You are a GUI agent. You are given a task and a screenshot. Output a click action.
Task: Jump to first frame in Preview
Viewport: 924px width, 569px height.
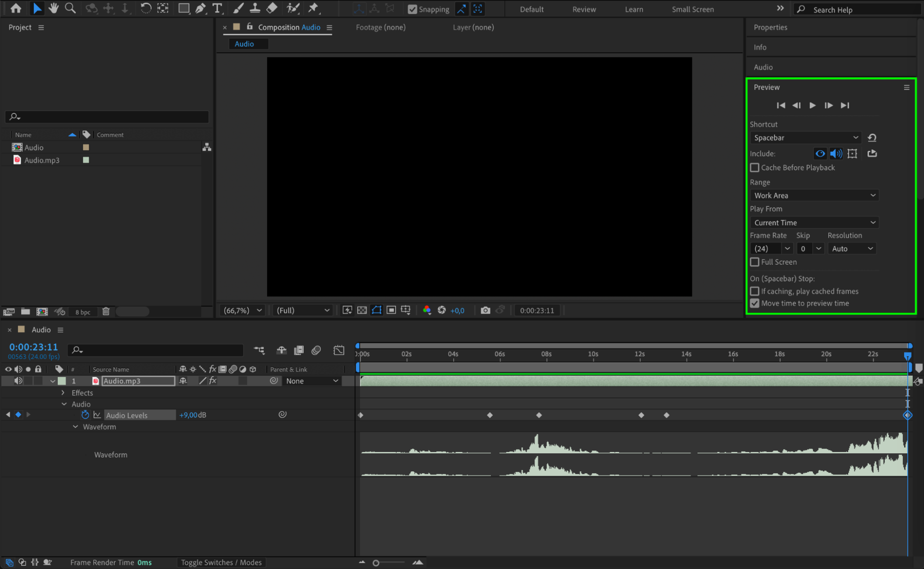pyautogui.click(x=781, y=105)
